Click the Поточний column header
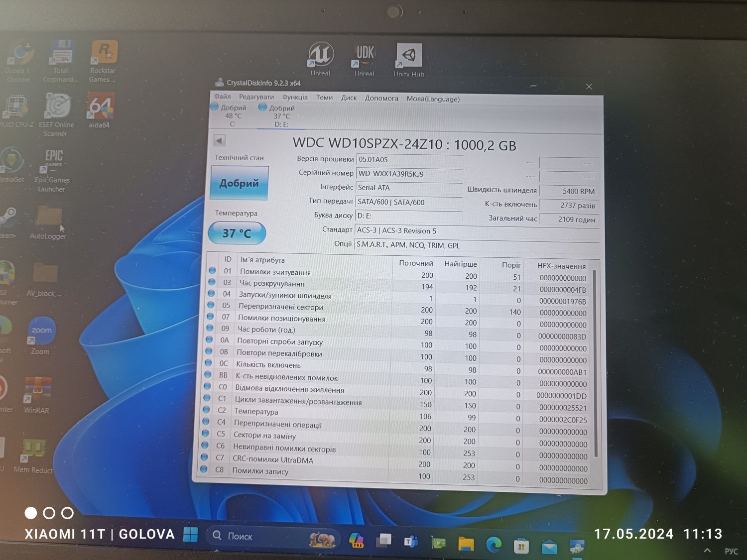Screen dimensions: 747x560 pyautogui.click(x=416, y=263)
